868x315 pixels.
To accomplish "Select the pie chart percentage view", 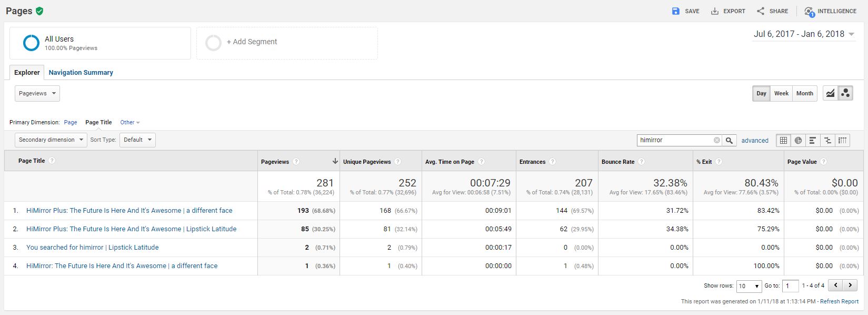I will [x=798, y=140].
